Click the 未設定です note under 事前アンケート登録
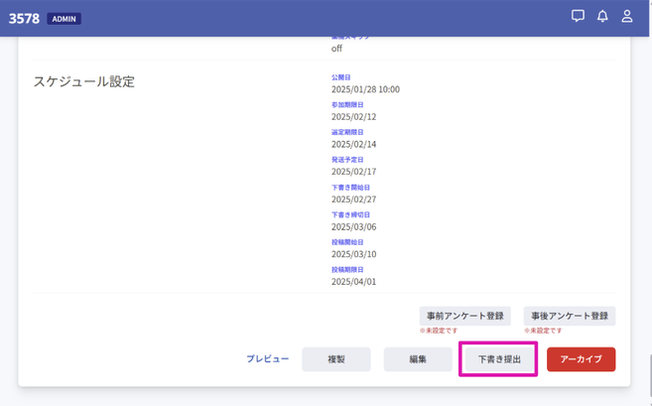Screen dimensions: 652x406 [x=439, y=331]
